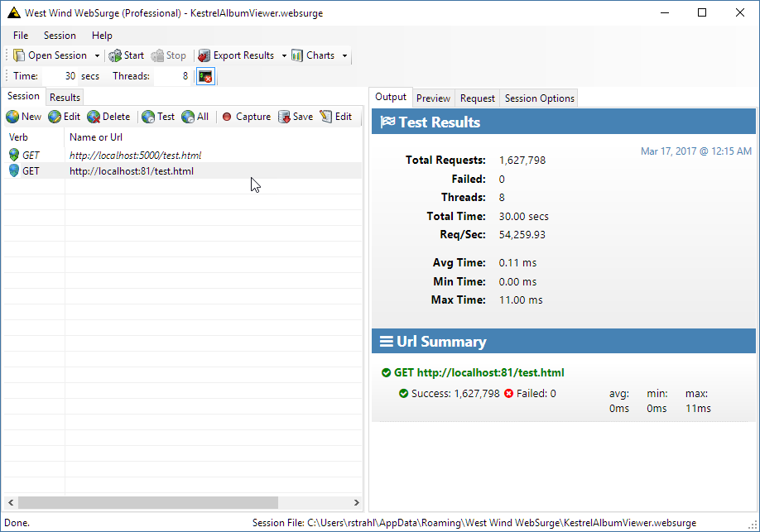Select the localhost:5000/test.html request row
Image resolution: width=760 pixels, height=532 pixels.
(x=183, y=155)
